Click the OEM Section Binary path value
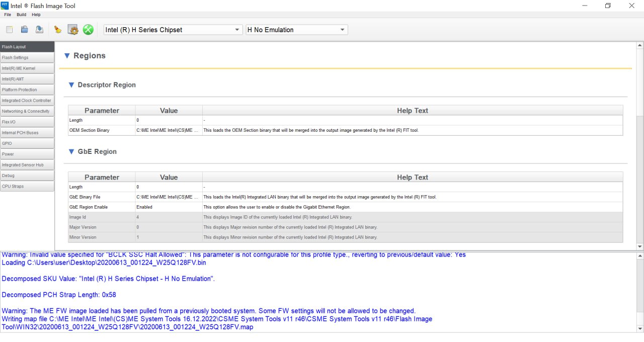The image size is (644, 342). [x=169, y=130]
